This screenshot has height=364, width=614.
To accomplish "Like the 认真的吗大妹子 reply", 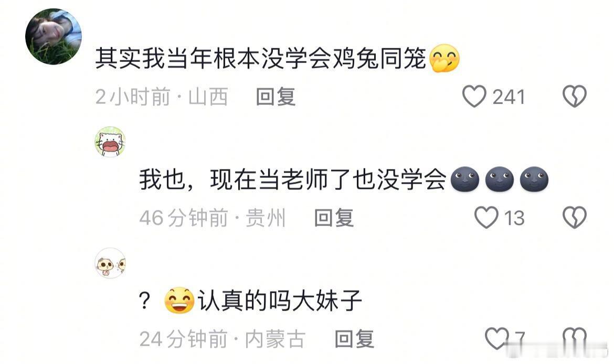I will click(x=497, y=338).
